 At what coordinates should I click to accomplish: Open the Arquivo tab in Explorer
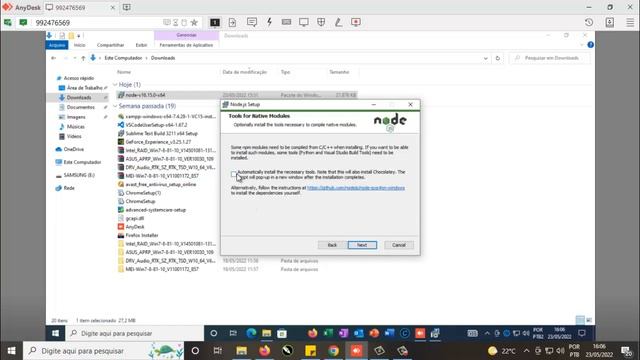tap(57, 45)
